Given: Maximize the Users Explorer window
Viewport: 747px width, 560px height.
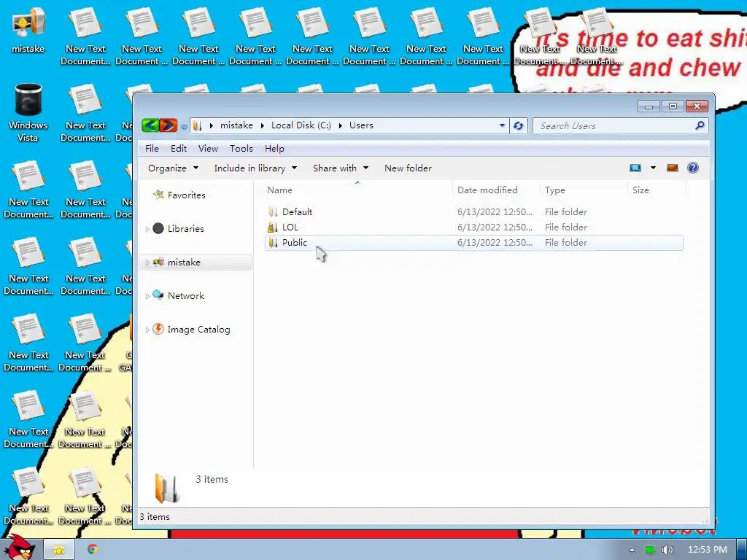Looking at the screenshot, I should pos(673,106).
